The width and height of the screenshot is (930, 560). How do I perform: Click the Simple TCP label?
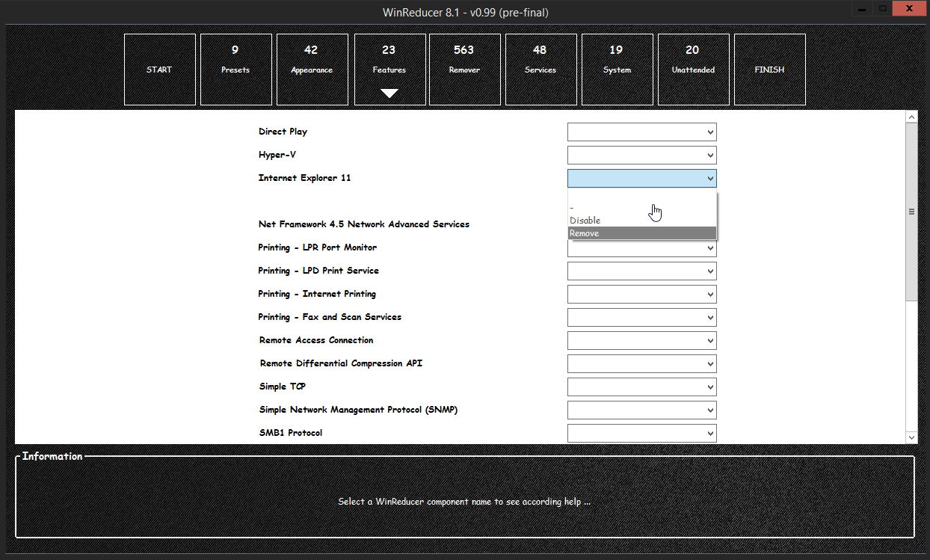point(283,387)
